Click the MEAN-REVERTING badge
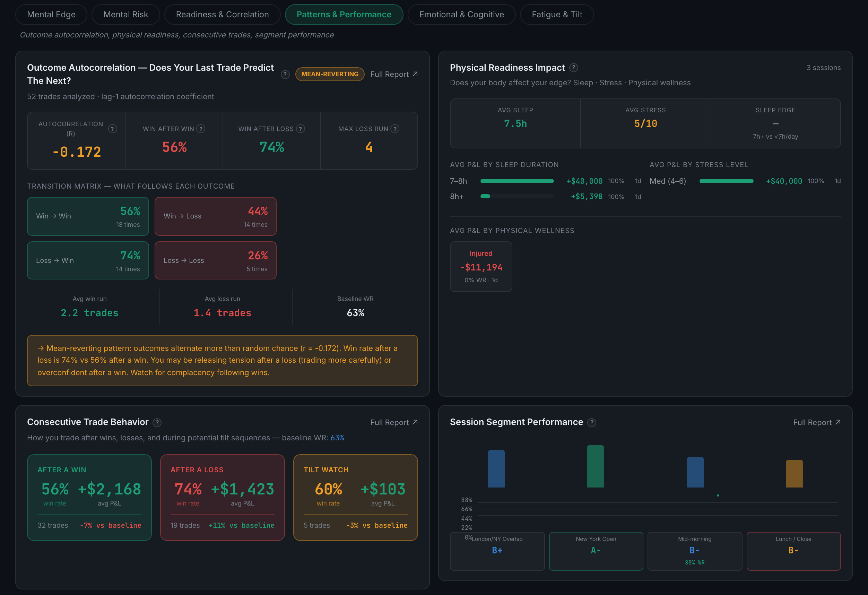Viewport: 868px width, 595px height. click(330, 74)
